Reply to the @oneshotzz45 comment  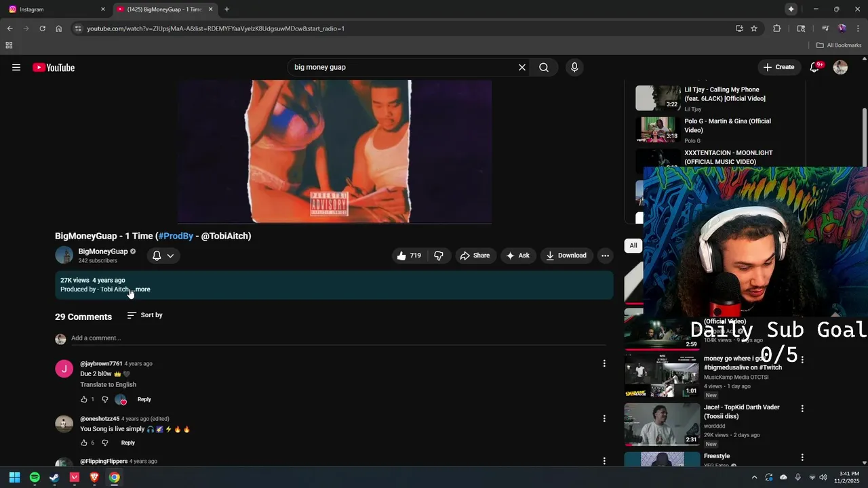(128, 443)
